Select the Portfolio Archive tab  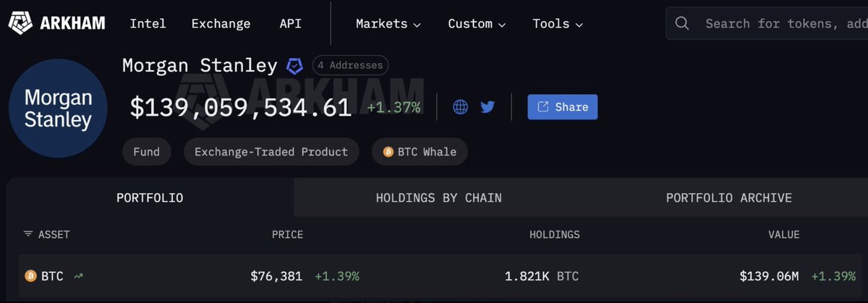(x=728, y=197)
